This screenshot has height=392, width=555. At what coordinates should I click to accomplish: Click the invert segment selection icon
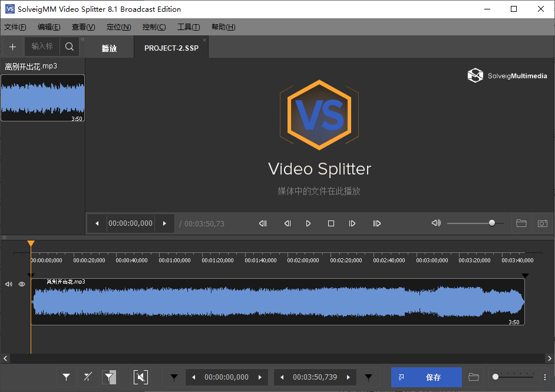110,377
